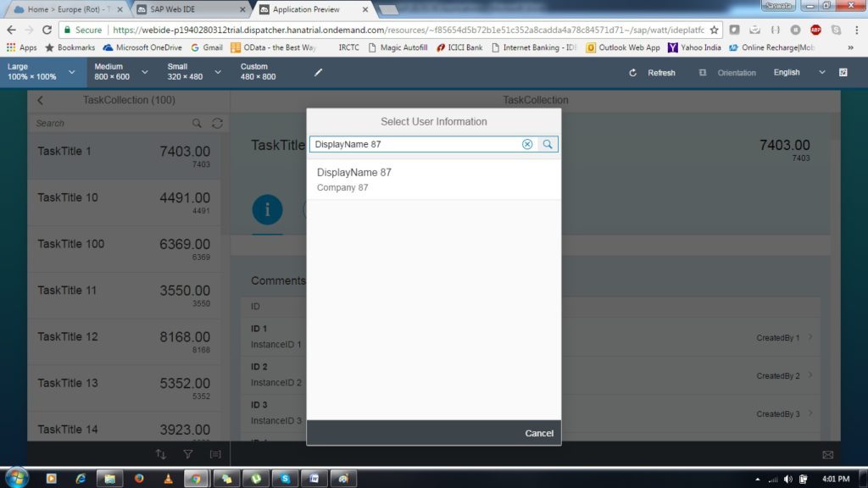Open CreatedBy 2 comment row arrow
868x488 pixels.
[810, 374]
